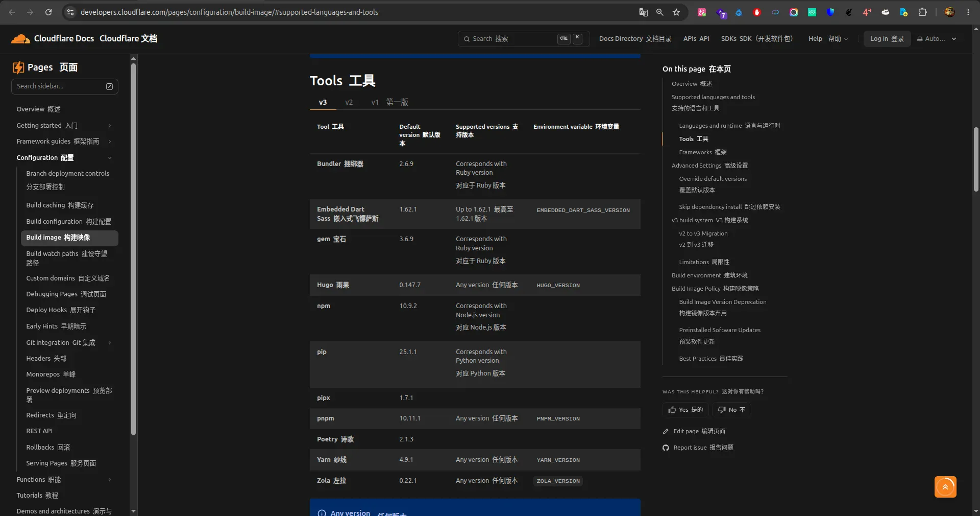Click the orange back-to-top button
The height and width of the screenshot is (516, 980).
point(945,487)
